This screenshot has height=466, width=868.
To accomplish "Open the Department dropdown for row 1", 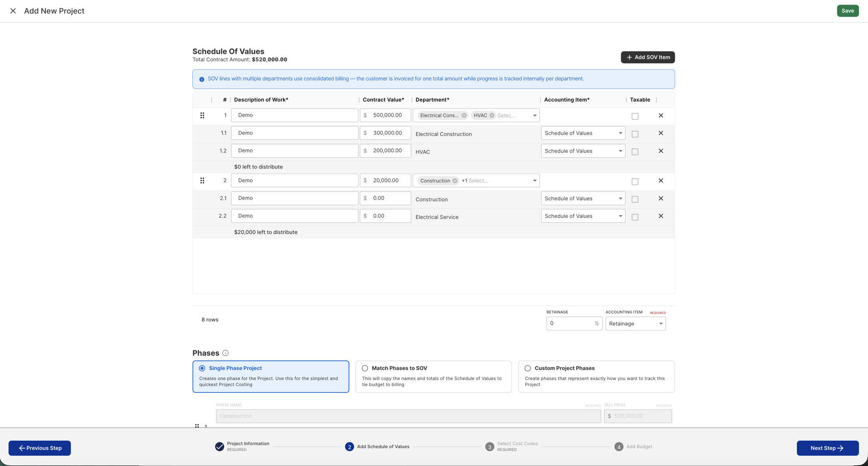I will 534,115.
